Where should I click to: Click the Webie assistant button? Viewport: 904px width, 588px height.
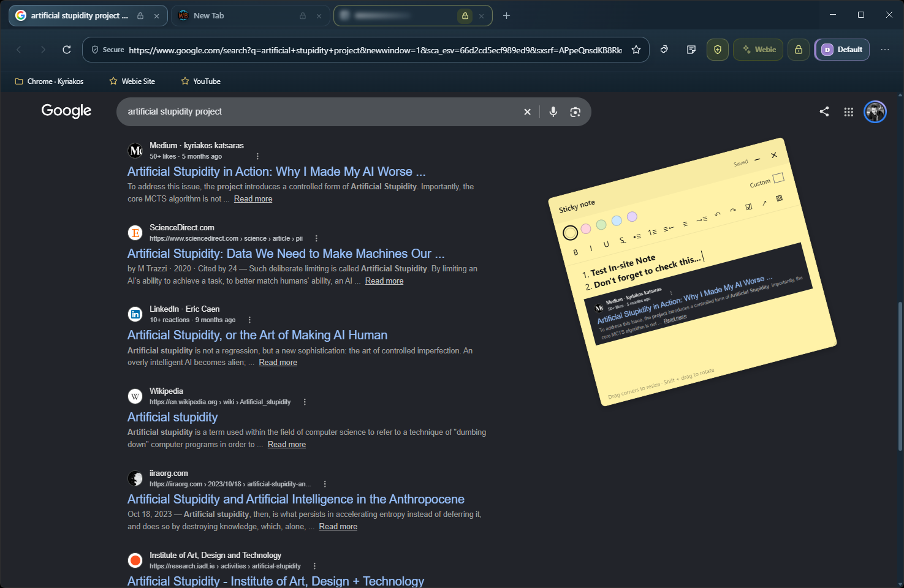(758, 50)
